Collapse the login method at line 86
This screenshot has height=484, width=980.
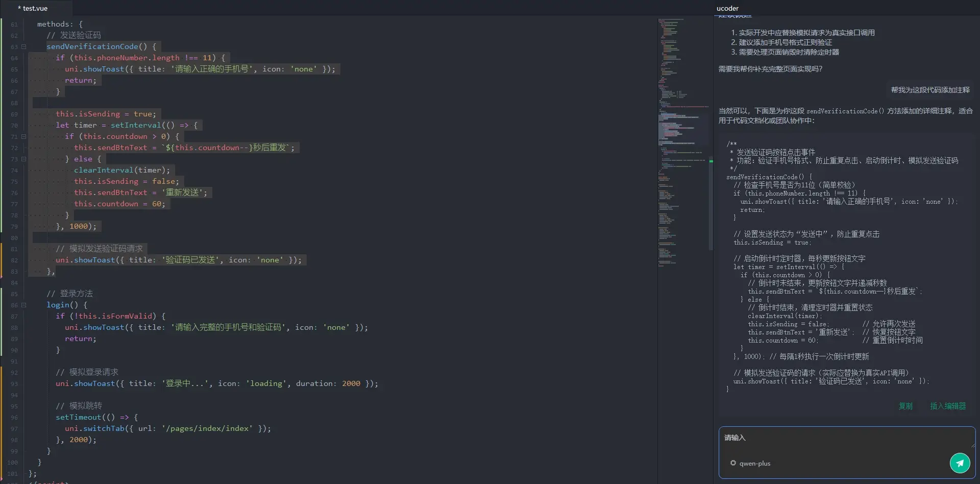coord(23,305)
